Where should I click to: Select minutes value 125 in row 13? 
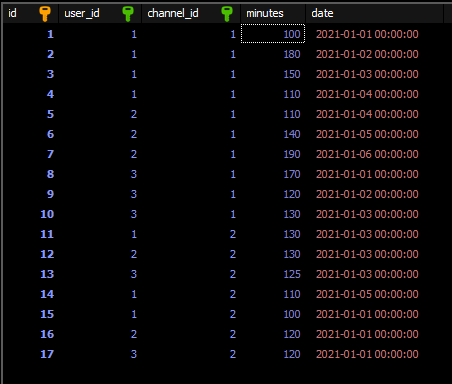292,274
